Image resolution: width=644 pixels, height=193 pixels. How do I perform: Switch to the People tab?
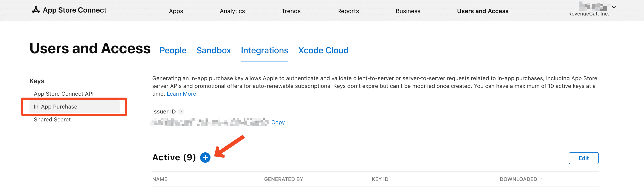173,51
